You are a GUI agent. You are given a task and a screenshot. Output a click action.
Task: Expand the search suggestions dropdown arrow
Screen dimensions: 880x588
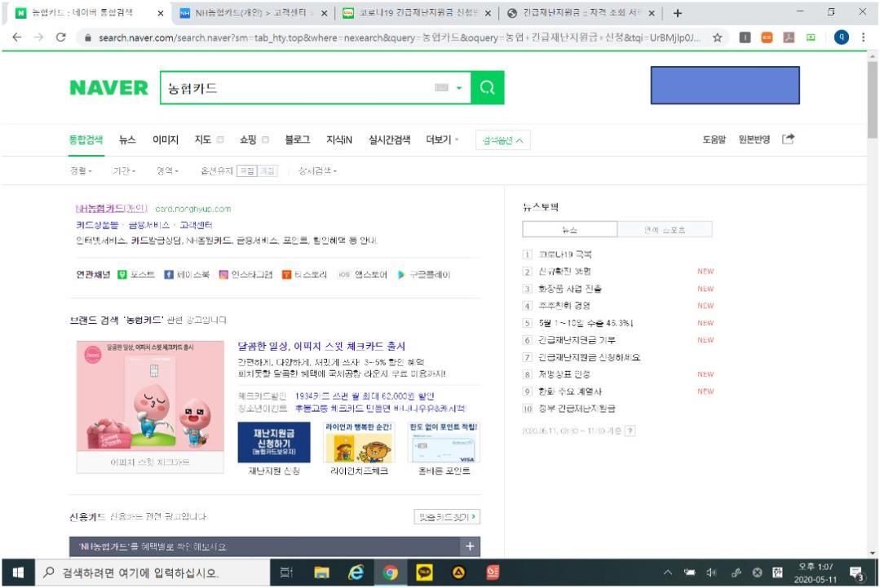(459, 88)
